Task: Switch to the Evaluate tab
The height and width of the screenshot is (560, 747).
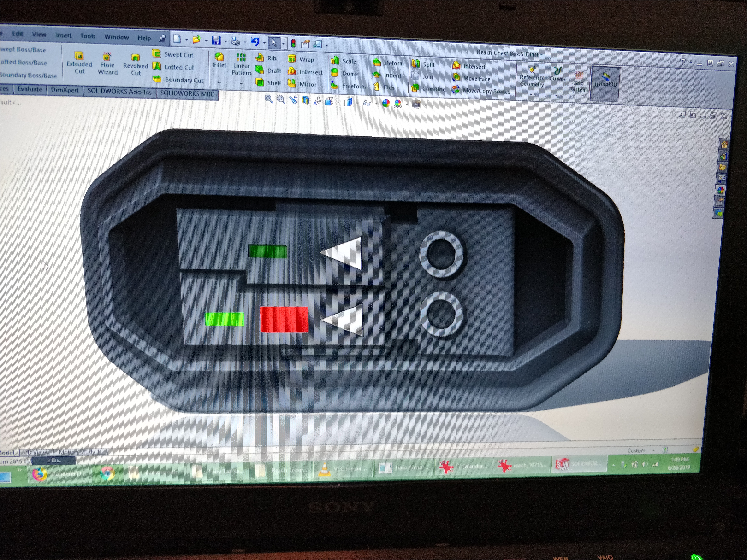Action: [x=30, y=89]
